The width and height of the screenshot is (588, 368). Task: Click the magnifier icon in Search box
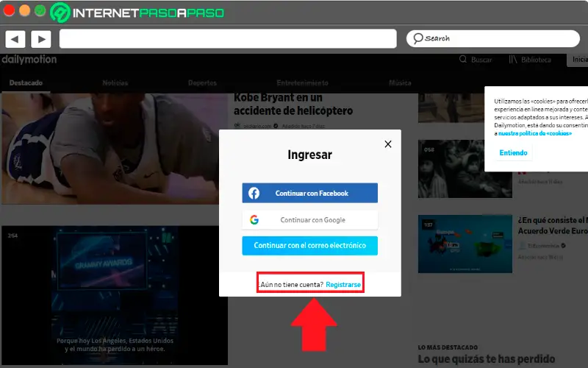pos(417,38)
